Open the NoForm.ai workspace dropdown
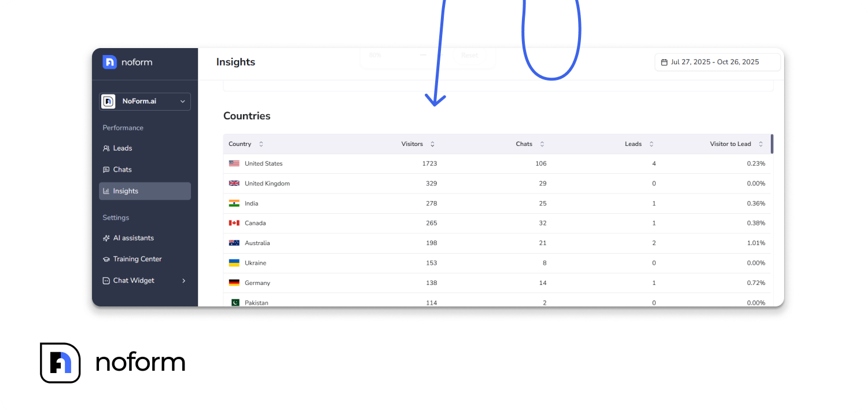Screen dimensions: 868x413 click(x=145, y=101)
